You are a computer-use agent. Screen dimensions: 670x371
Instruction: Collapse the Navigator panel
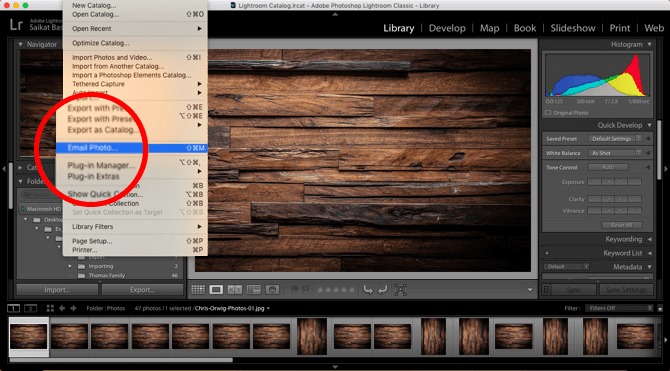(x=21, y=44)
